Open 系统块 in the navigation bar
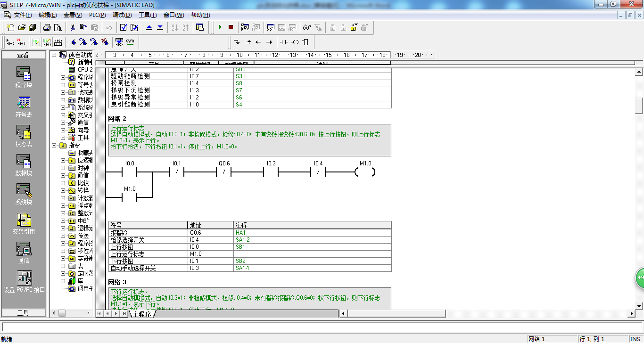Screen dimensions: 644x343 pos(24,195)
